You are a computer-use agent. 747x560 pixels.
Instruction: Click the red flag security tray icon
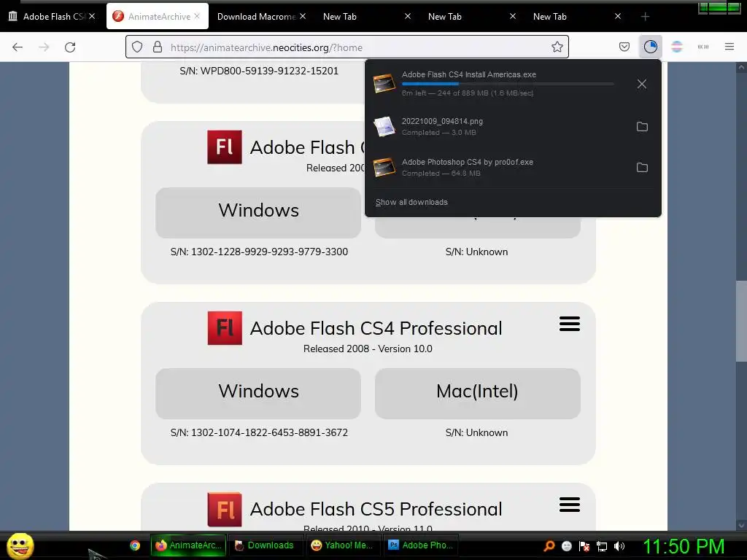pyautogui.click(x=584, y=546)
